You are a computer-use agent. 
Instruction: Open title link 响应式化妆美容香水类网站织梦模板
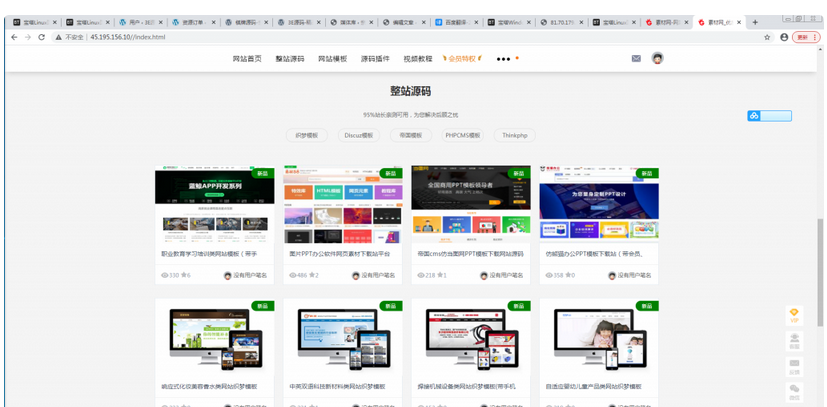(x=209, y=386)
